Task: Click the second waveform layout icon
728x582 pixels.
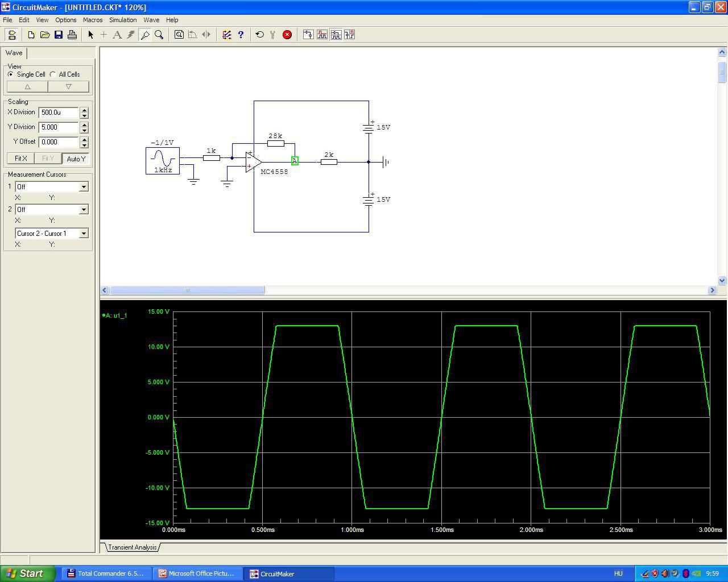Action: (x=322, y=35)
